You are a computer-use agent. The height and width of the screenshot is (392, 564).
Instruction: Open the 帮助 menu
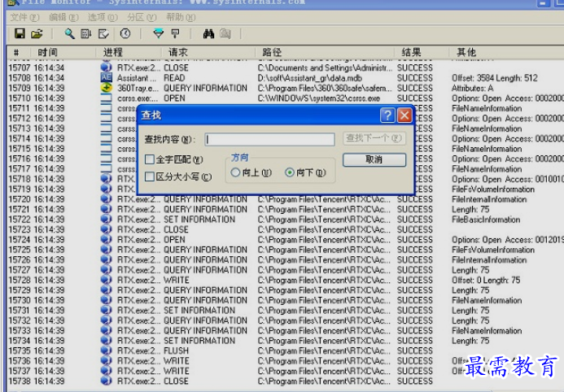tap(181, 17)
